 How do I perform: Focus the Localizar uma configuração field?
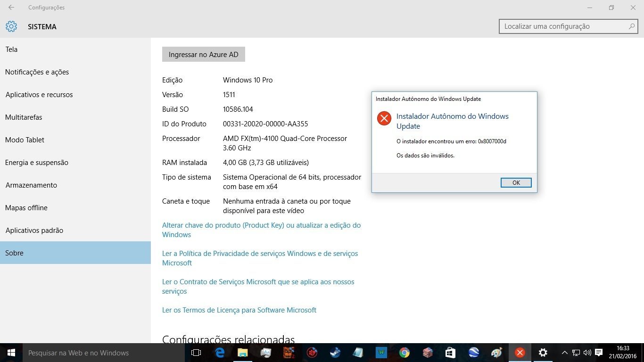click(x=568, y=26)
